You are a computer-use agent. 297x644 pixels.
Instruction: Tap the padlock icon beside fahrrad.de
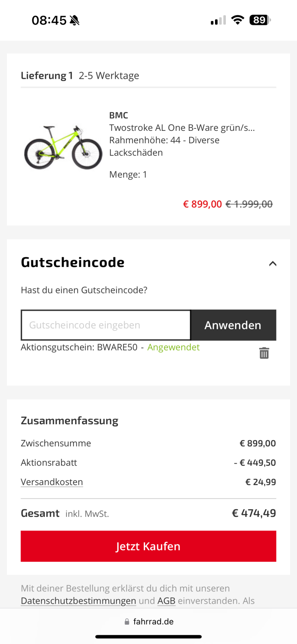coord(127,622)
